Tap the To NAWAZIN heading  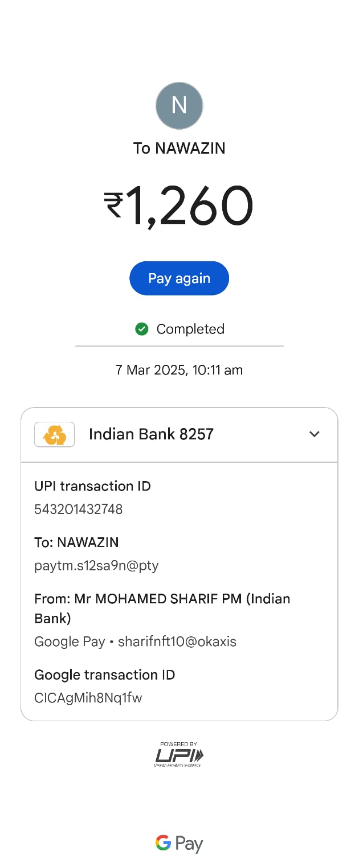click(179, 148)
